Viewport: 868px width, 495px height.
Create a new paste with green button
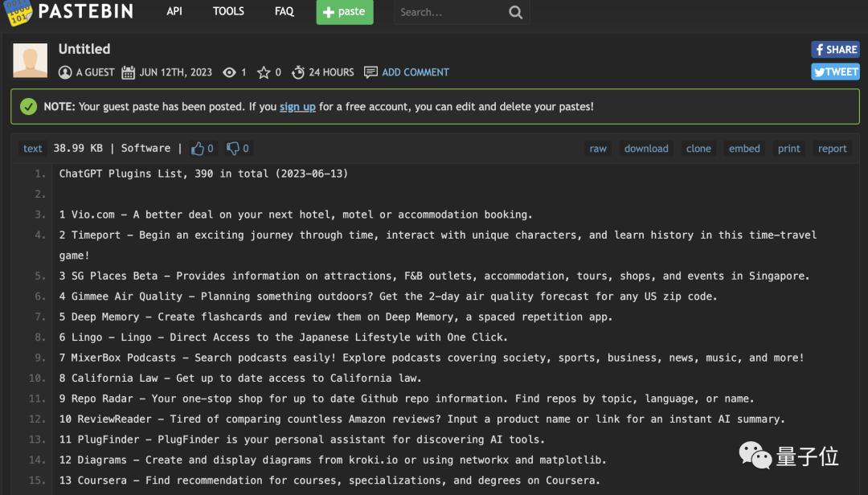(344, 12)
